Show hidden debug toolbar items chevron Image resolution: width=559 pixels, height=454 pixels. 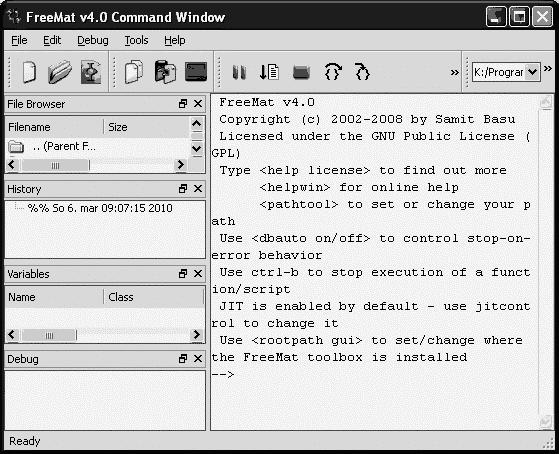tap(454, 73)
